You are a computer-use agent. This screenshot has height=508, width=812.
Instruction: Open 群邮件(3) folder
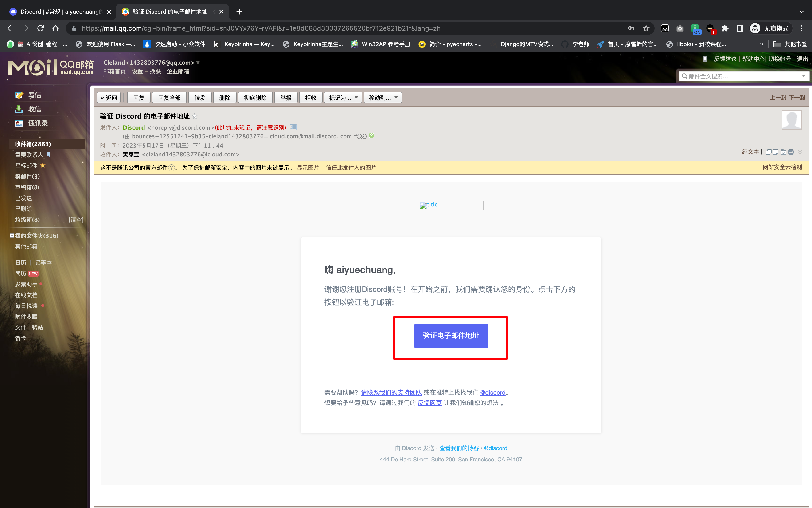(x=27, y=176)
